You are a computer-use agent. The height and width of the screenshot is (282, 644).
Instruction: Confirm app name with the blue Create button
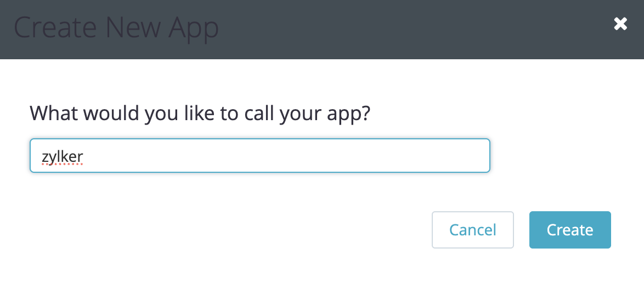570,230
